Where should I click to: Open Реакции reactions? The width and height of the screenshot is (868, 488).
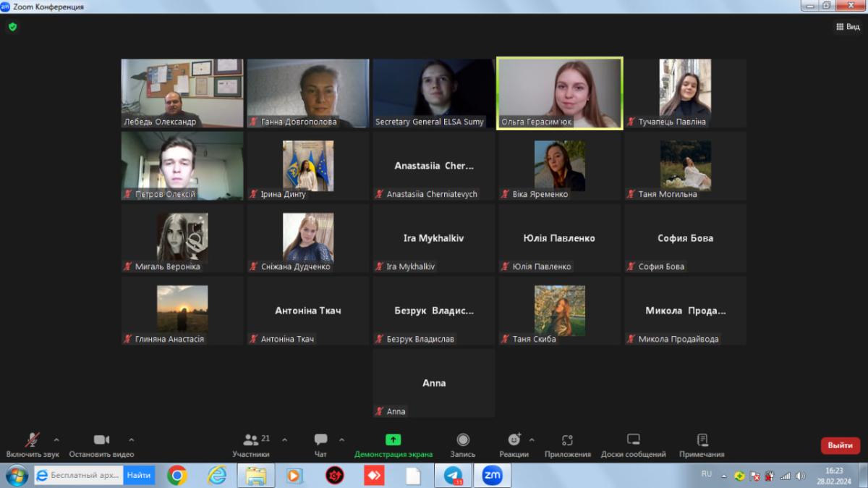(514, 445)
